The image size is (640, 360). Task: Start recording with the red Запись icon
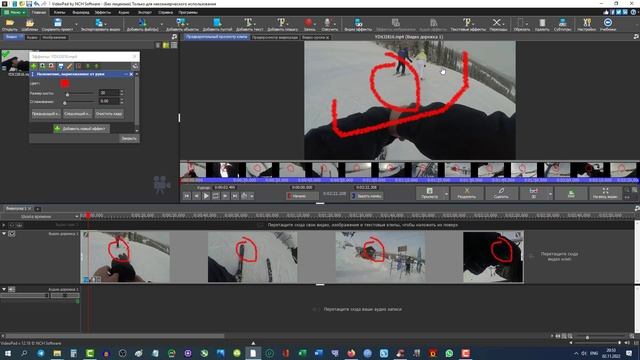coord(309,24)
